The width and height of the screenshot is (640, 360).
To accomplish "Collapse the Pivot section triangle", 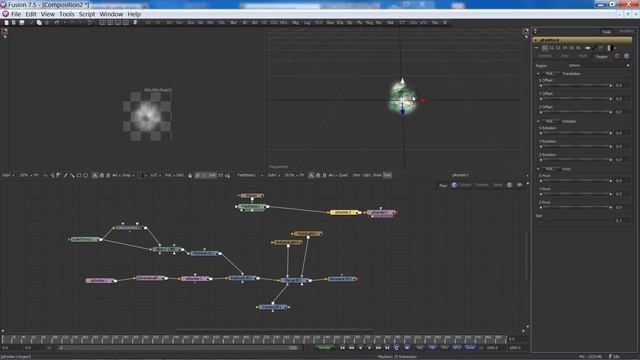I will point(538,169).
